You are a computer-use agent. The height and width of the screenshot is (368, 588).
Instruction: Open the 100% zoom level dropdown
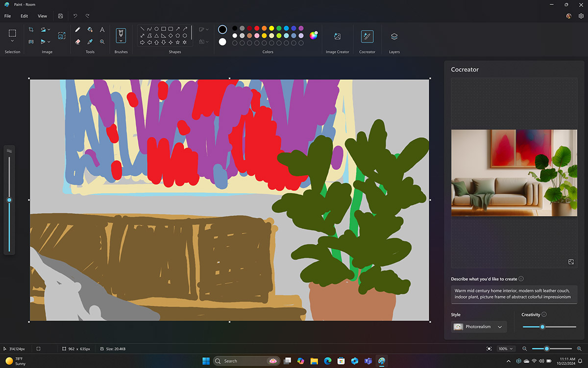tap(506, 348)
